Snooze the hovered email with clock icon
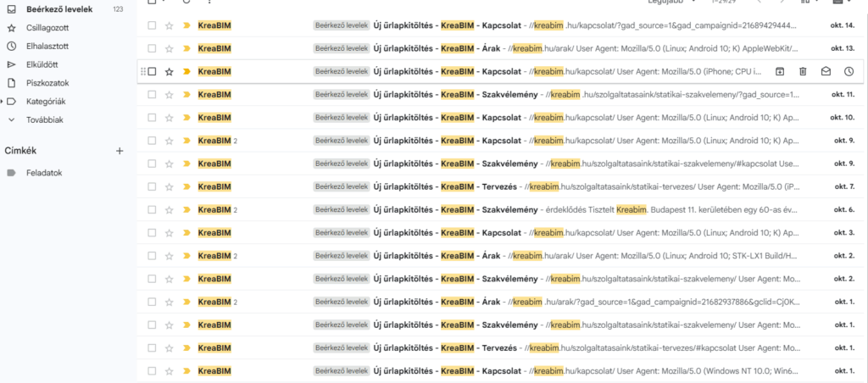868x383 pixels. tap(849, 72)
